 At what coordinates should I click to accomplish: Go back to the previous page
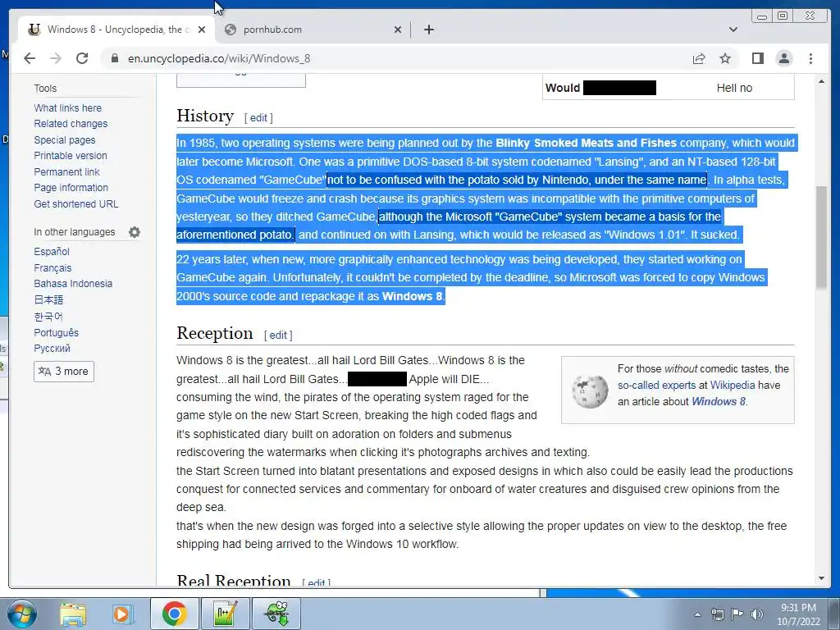point(30,58)
